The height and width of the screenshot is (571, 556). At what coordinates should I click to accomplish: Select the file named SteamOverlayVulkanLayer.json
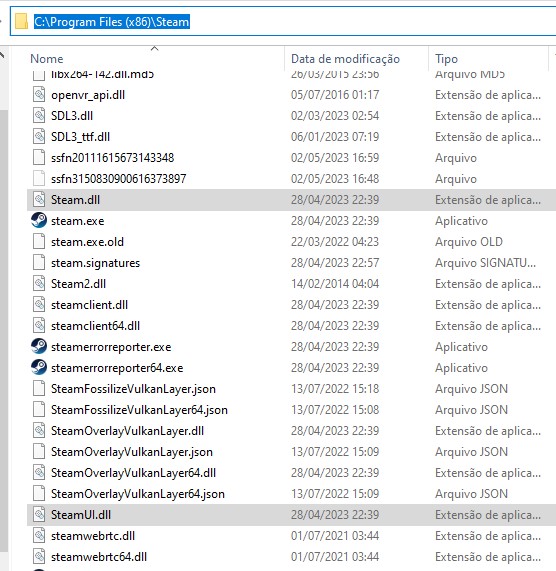point(131,452)
